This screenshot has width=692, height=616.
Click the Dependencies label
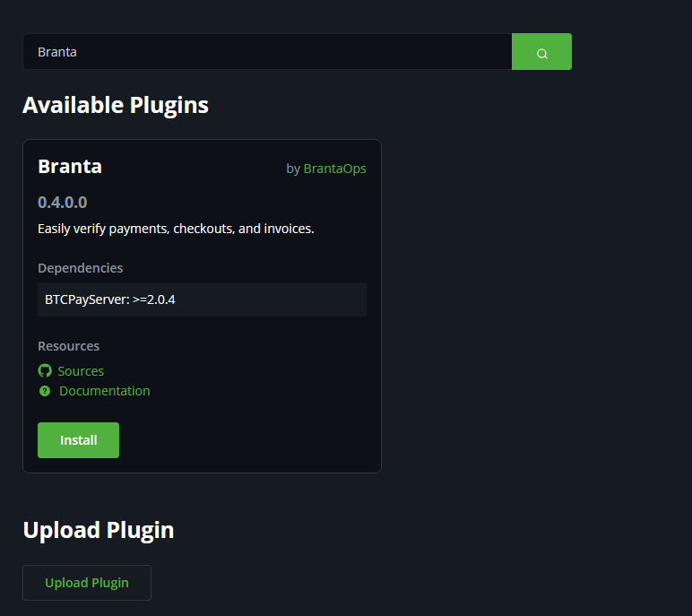click(80, 268)
